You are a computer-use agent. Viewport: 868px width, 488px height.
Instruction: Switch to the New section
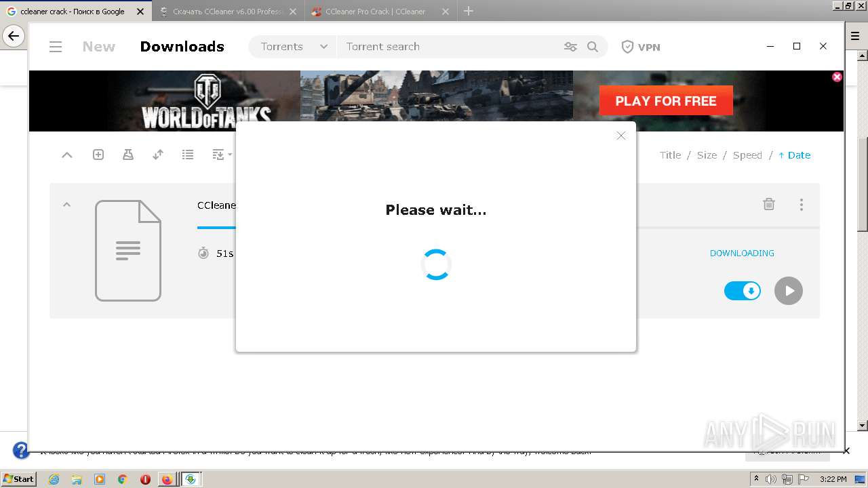(x=99, y=47)
